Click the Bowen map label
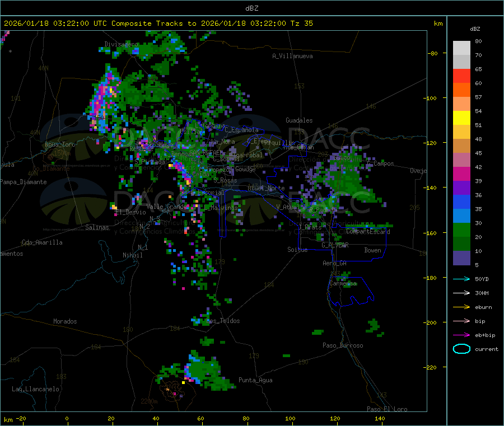504x426 pixels. 372,250
